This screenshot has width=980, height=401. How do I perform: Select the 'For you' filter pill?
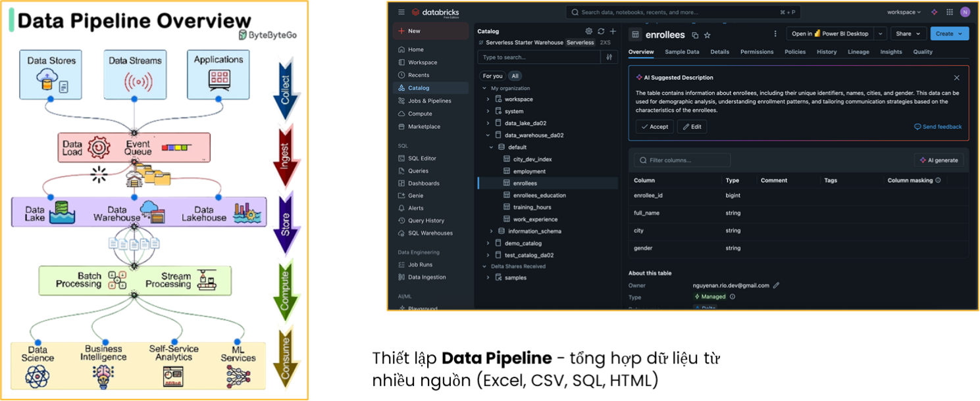(492, 76)
